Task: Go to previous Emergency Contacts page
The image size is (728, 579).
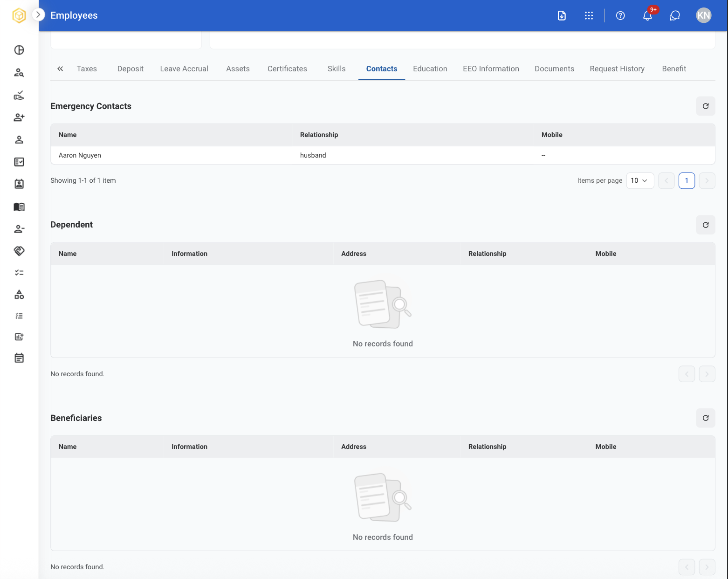Action: click(666, 180)
